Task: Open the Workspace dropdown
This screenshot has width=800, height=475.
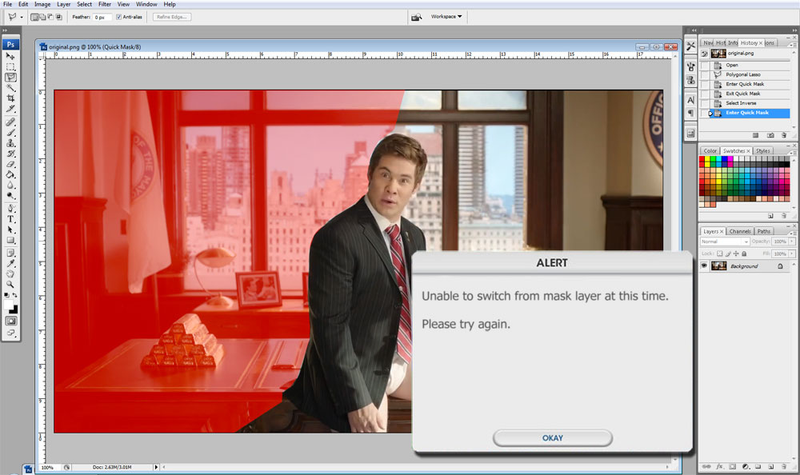Action: [446, 16]
